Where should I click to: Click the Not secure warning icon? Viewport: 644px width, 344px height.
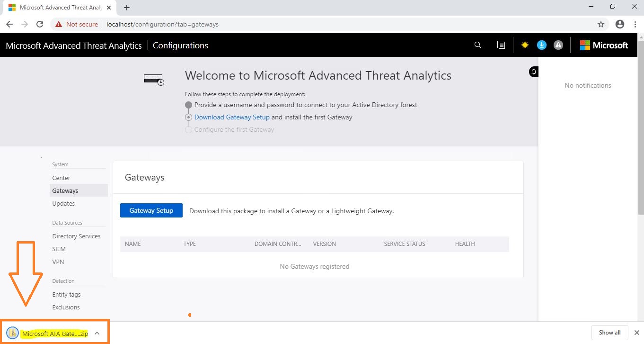[59, 24]
